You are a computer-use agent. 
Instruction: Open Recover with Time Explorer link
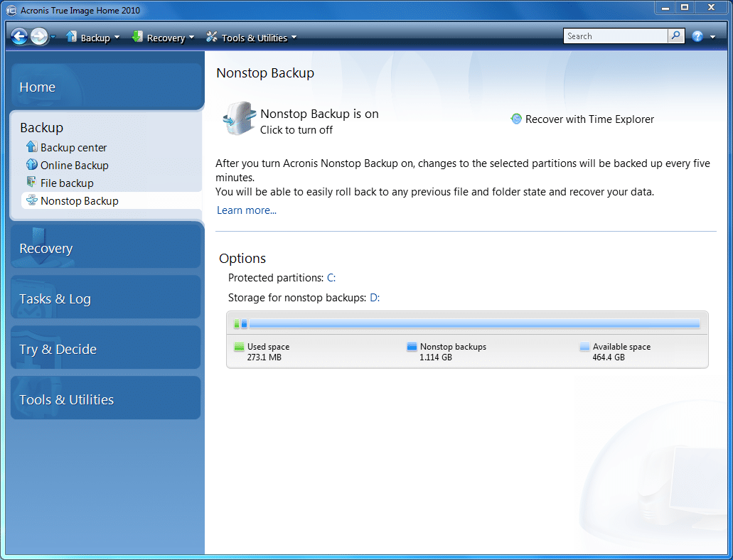(589, 119)
